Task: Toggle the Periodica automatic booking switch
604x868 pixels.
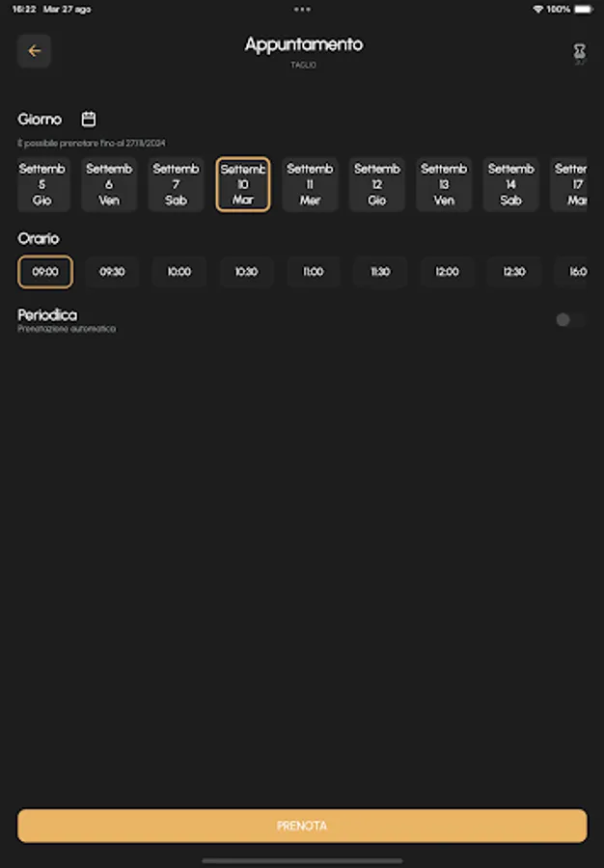Action: pos(569,320)
